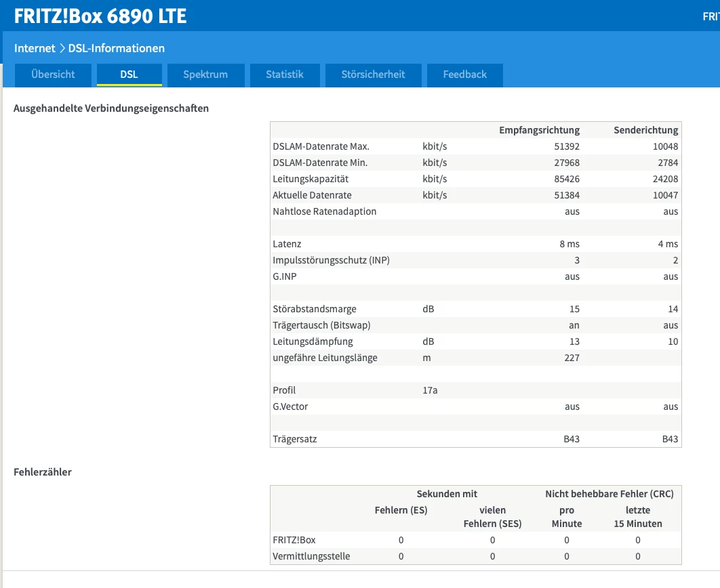Click the Vermittlungsstelle row label
The image size is (720, 588).
pos(311,556)
